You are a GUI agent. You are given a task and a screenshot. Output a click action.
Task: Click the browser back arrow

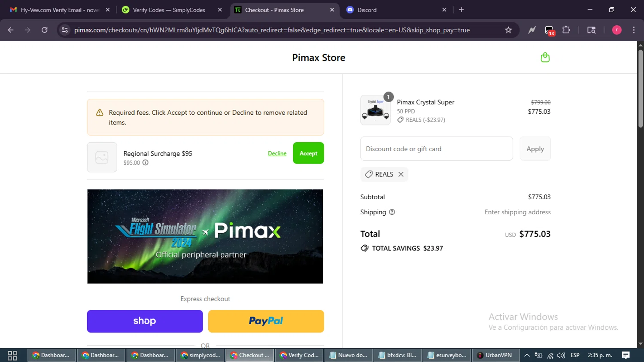(11, 30)
